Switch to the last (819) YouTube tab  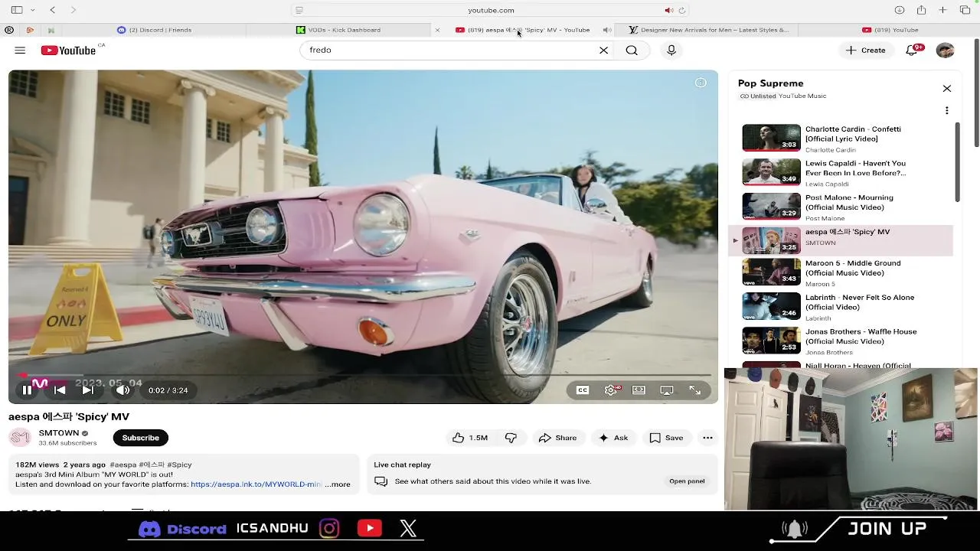click(x=890, y=30)
